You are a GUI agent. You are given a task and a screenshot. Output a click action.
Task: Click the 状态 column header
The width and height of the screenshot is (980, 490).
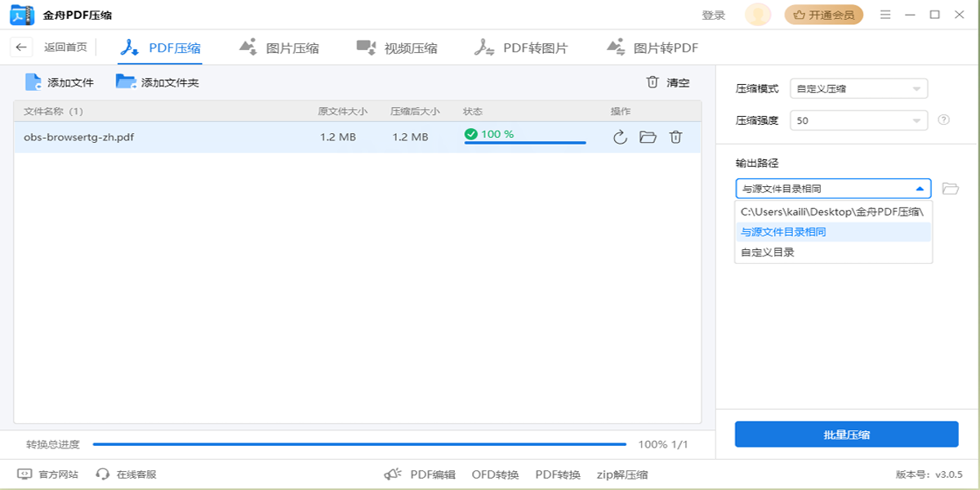(x=473, y=111)
